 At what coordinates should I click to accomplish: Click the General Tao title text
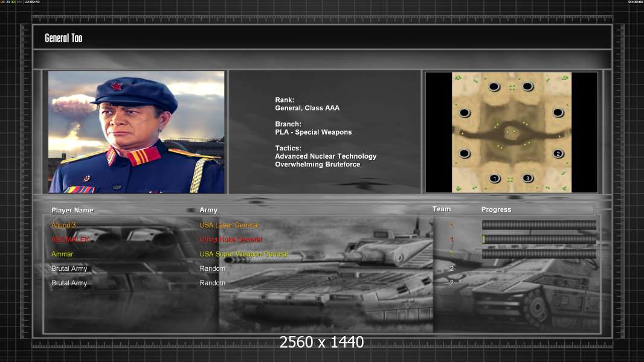coord(63,38)
